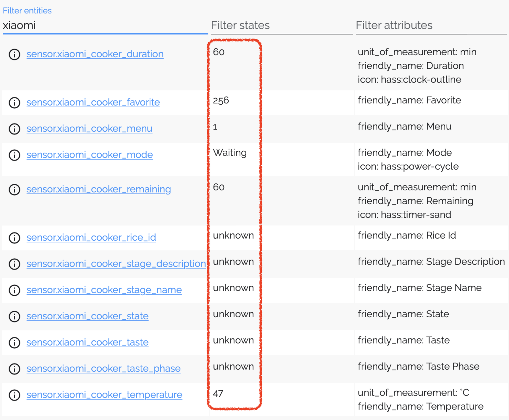Click the xiaomi filter text box
The width and height of the screenshot is (509, 420).
(x=103, y=25)
